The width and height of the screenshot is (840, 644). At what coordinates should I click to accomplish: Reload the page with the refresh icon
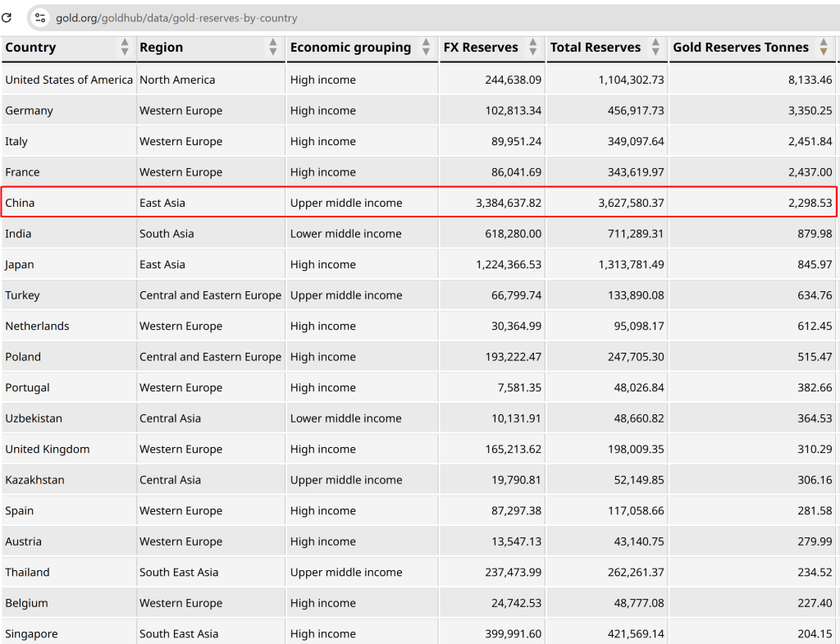click(7, 17)
